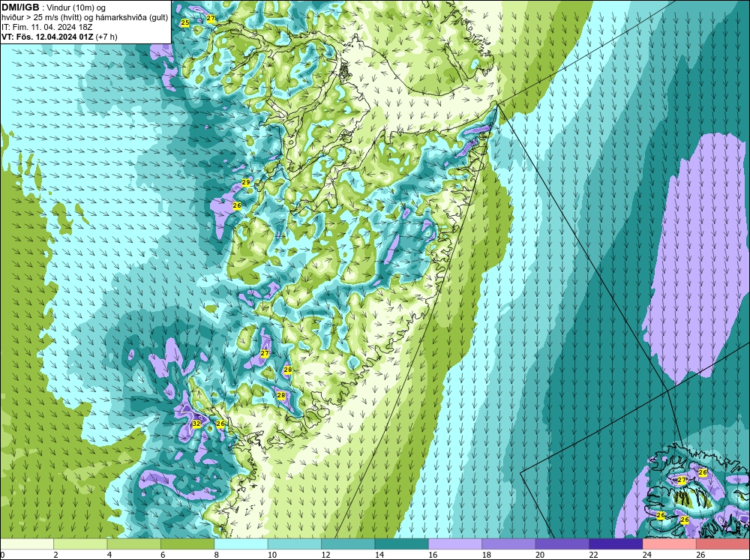Click the scale tick label 22
This screenshot has height=560, width=750.
593,555
